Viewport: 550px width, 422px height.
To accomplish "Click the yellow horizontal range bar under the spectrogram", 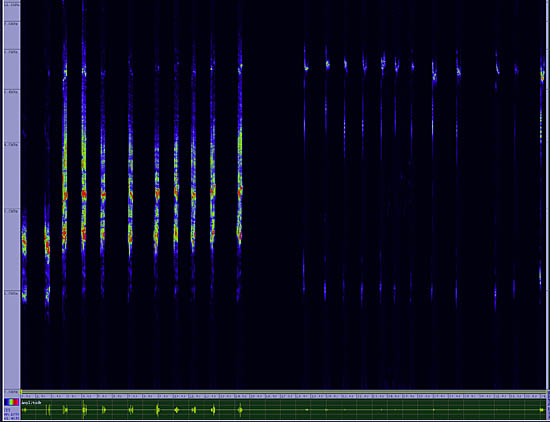I will 284,392.
